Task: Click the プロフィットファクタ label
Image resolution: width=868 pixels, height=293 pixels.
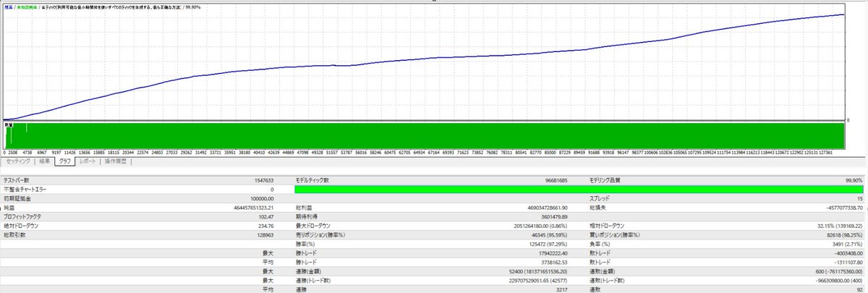Action: point(24,216)
